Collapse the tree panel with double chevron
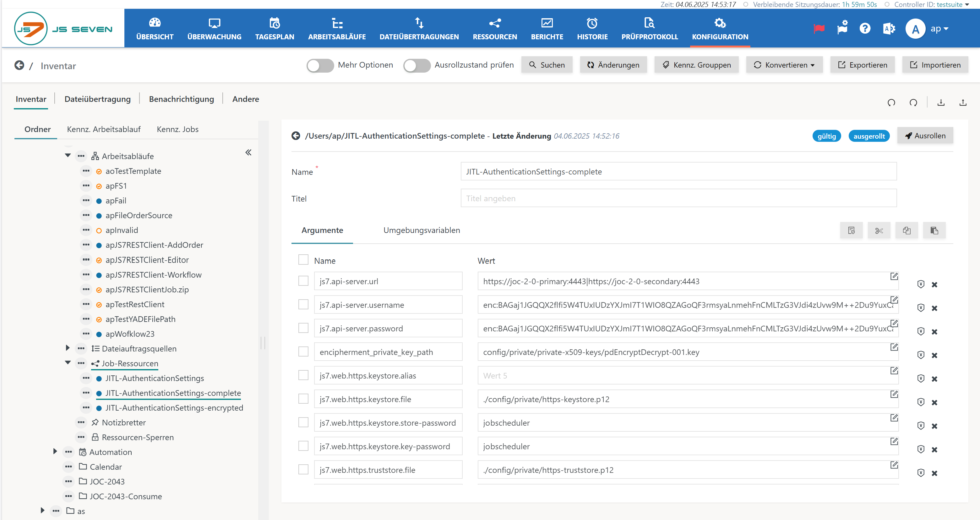This screenshot has width=980, height=520. point(248,153)
